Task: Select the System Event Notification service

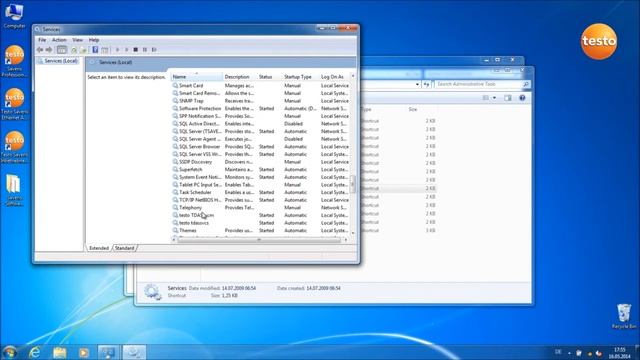Action: (260, 177)
